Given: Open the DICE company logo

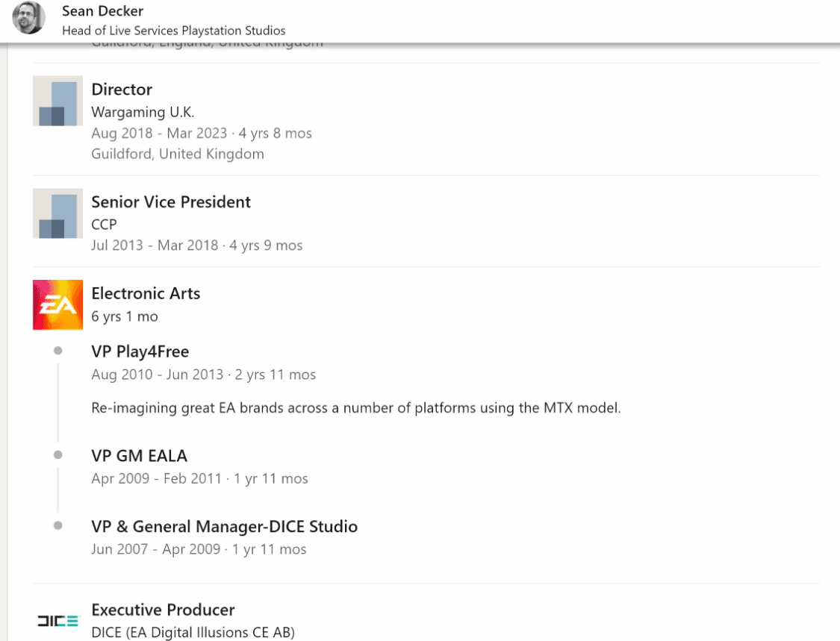Looking at the screenshot, I should click(x=57, y=621).
